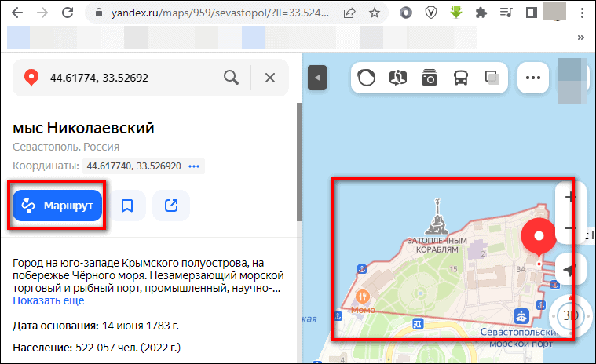Viewport: 596px width, 364px height.
Task: Toggle the traffic layer circle icon
Action: 366,78
